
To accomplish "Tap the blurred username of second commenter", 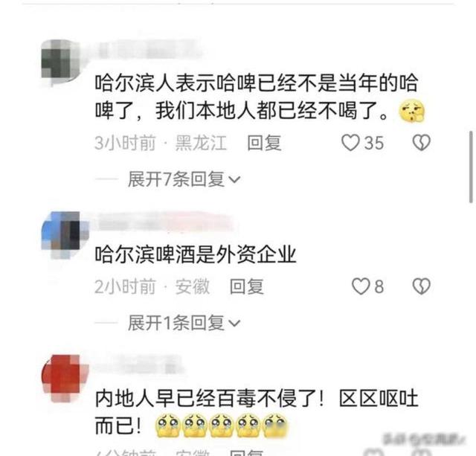I will click(164, 223).
